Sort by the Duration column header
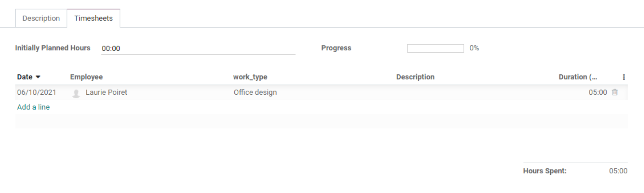This screenshot has height=193, width=644. coord(578,77)
